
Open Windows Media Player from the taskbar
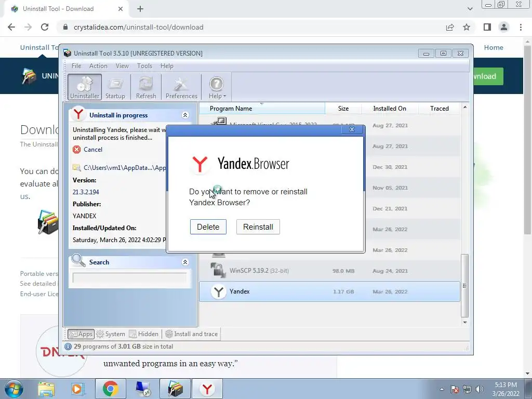pos(78,389)
